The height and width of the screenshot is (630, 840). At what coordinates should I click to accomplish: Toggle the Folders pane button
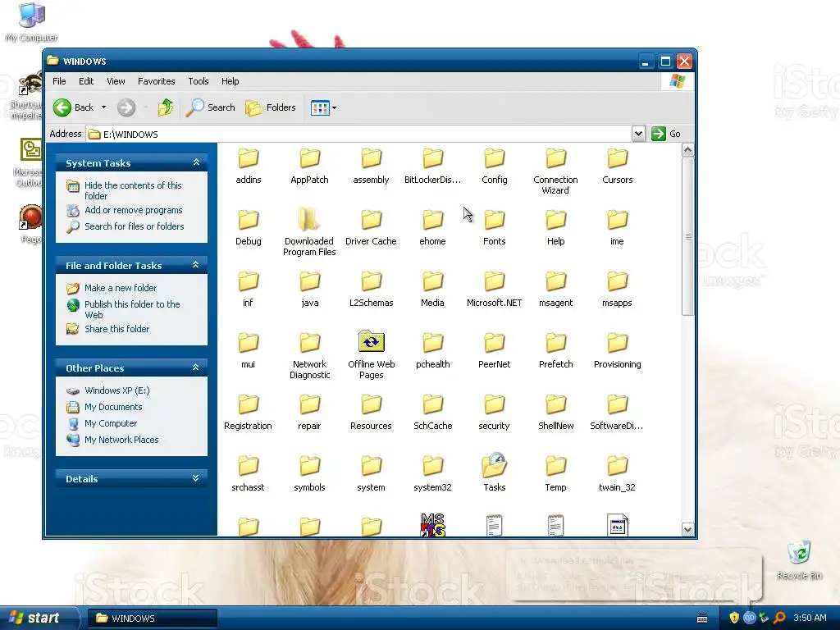[271, 107]
